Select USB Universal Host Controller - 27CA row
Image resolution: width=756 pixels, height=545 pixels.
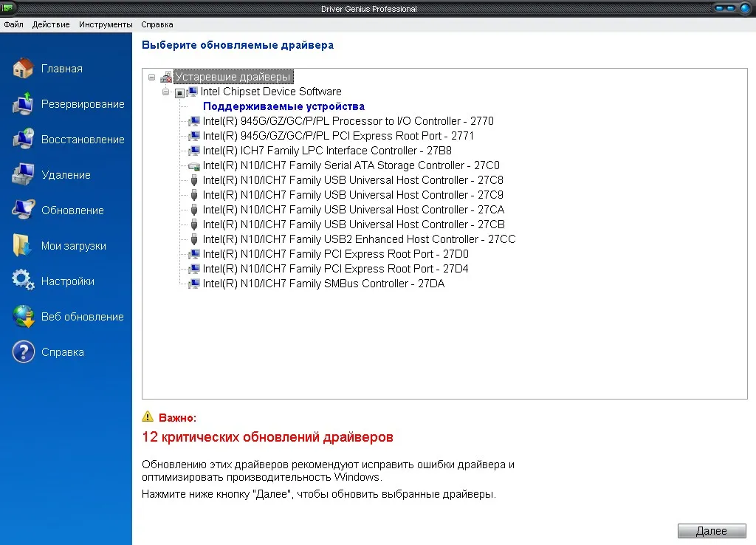pos(354,210)
